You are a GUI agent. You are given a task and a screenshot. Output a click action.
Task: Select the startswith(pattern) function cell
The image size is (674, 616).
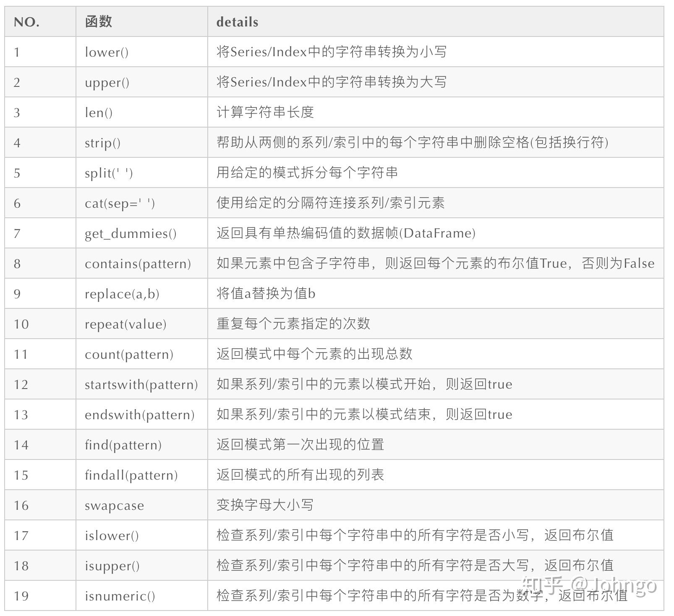click(141, 384)
